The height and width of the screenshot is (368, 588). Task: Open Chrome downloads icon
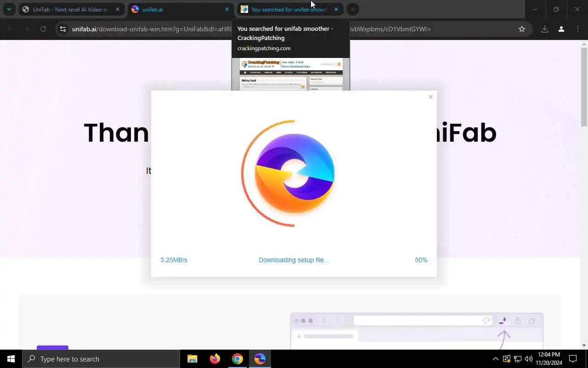click(545, 29)
